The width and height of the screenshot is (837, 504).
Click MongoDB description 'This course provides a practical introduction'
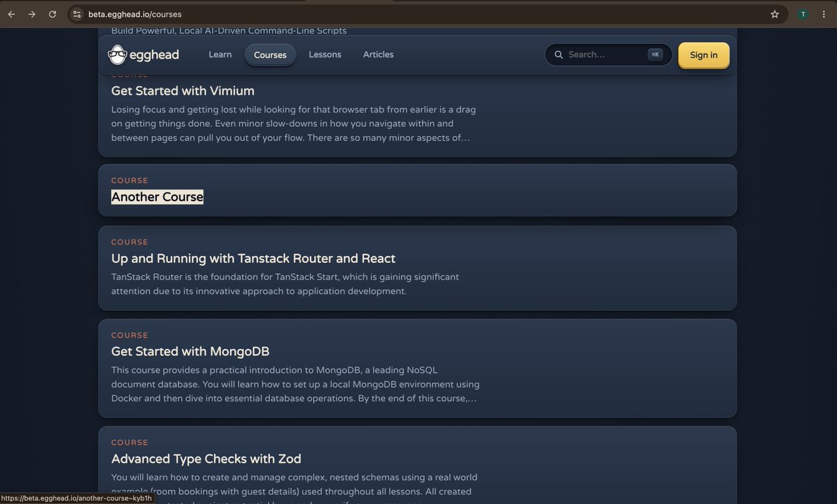click(x=296, y=384)
